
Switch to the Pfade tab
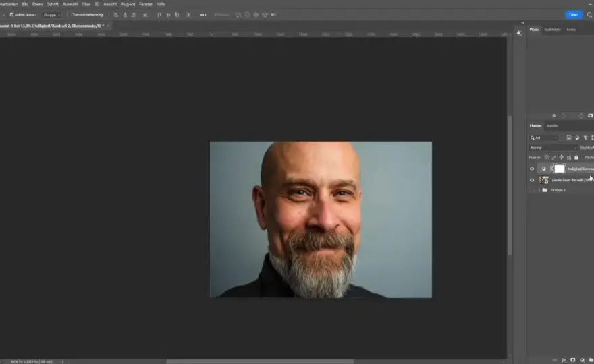click(534, 30)
